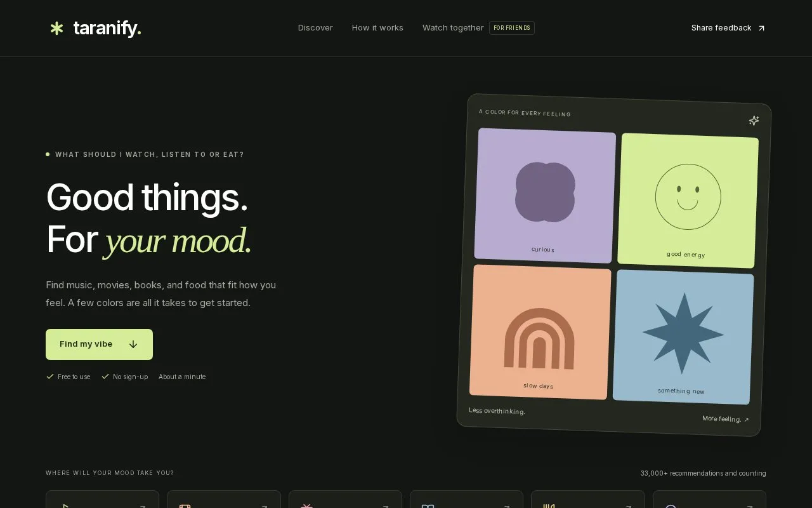Click the down arrow in Find my vibe

point(133,344)
